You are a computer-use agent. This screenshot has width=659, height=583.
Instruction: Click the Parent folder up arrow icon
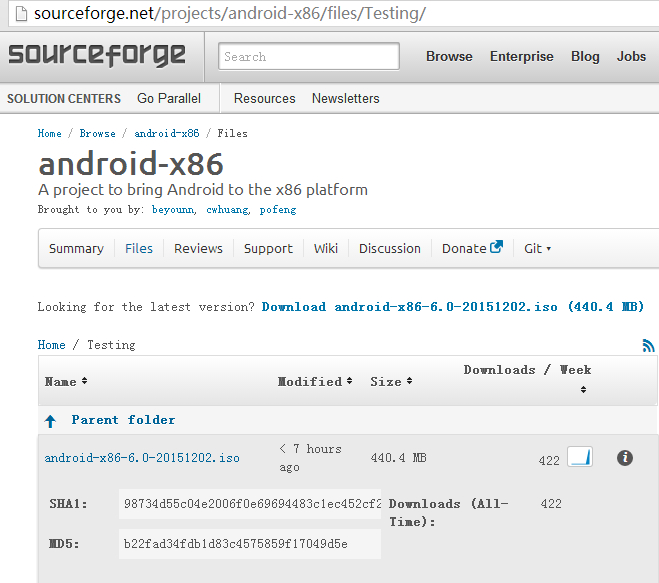coord(50,421)
